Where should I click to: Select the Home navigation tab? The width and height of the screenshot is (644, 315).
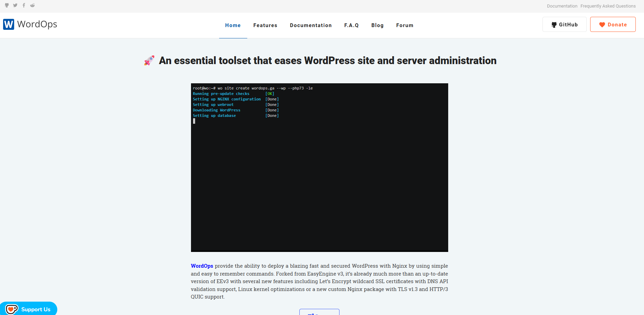233,25
